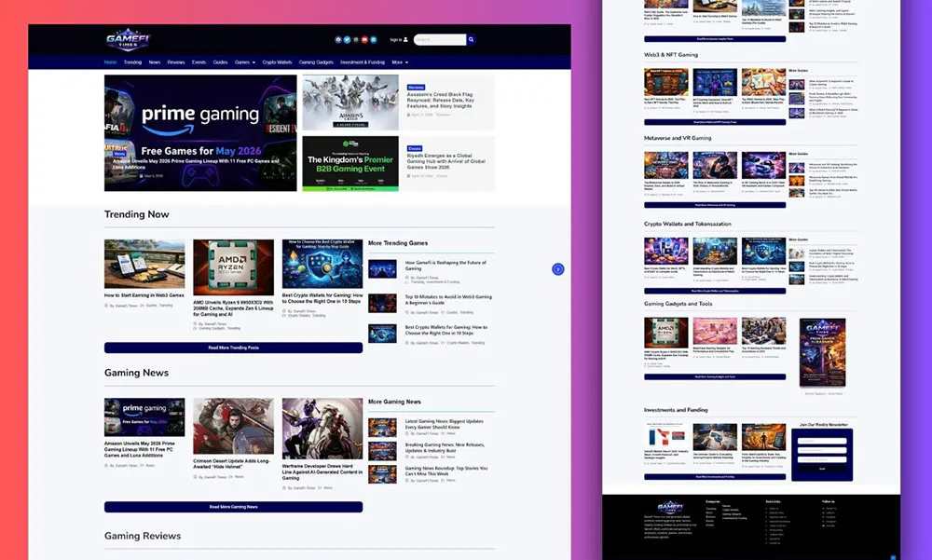Click the Web3 & NFT Gaming heading in right preview
This screenshot has height=560, width=932.
(671, 55)
